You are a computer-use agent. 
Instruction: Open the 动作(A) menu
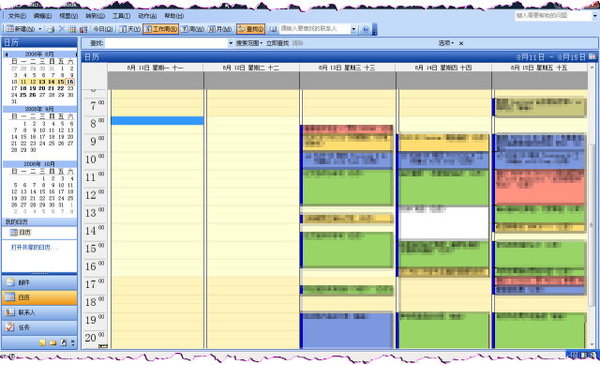point(147,16)
